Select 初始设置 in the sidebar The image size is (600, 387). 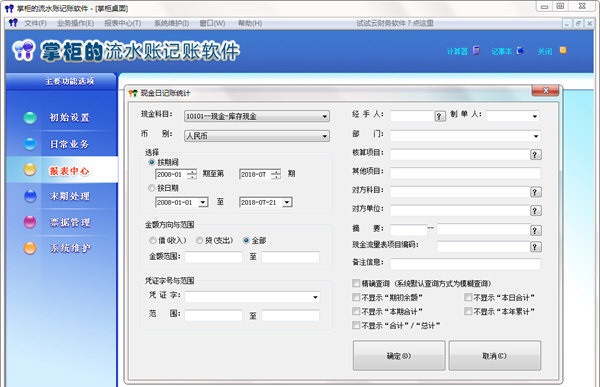[70, 118]
